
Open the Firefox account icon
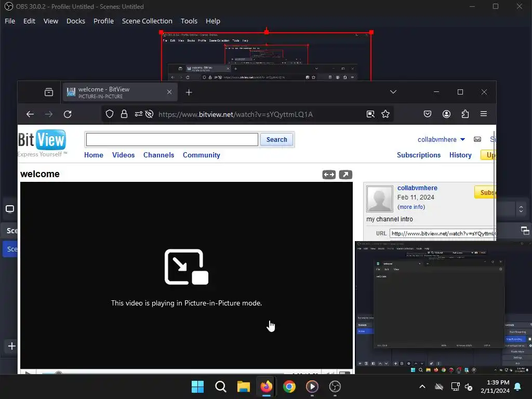click(x=446, y=114)
